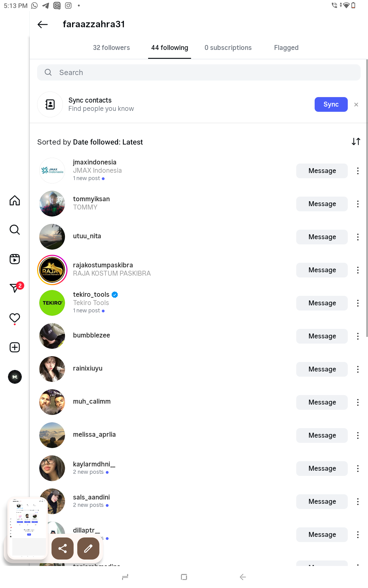The width and height of the screenshot is (368, 588).
Task: Tap the edit pencil on screenshot preview
Action: pos(88,548)
